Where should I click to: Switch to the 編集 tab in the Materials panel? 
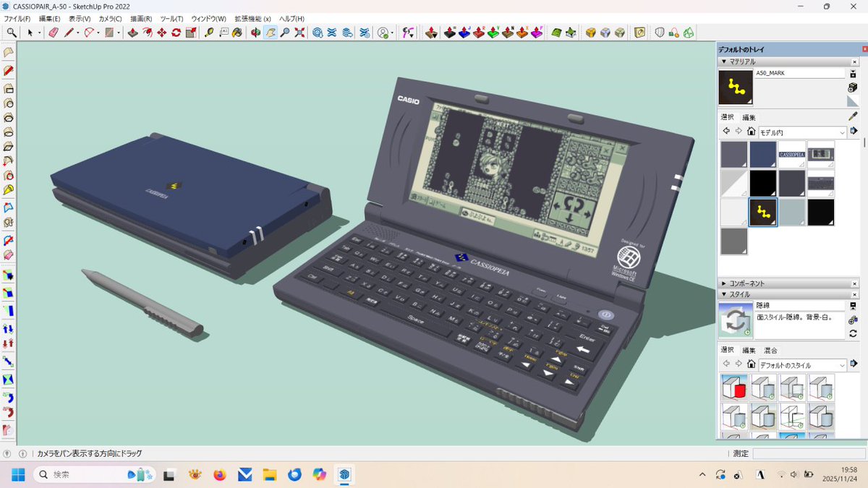(749, 117)
